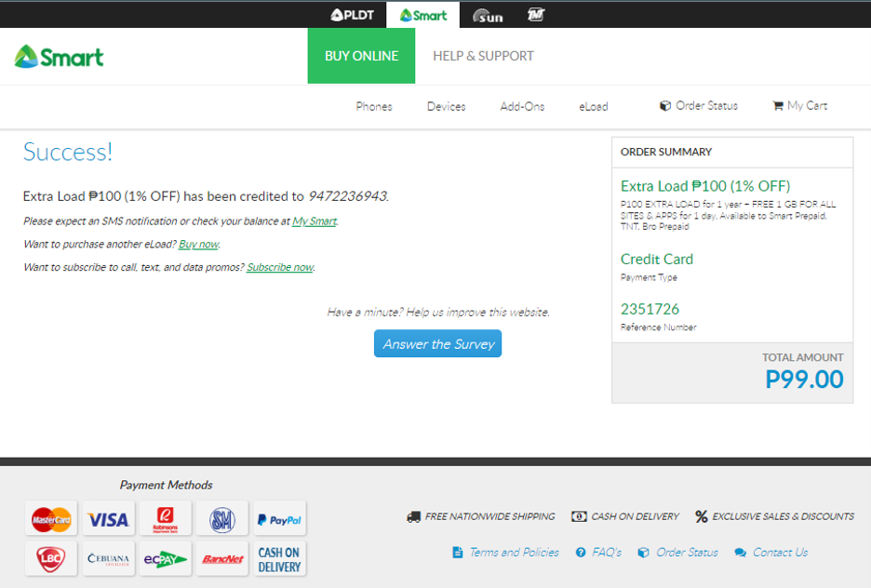
Task: Click the free shipping truck icon
Action: coord(413,517)
